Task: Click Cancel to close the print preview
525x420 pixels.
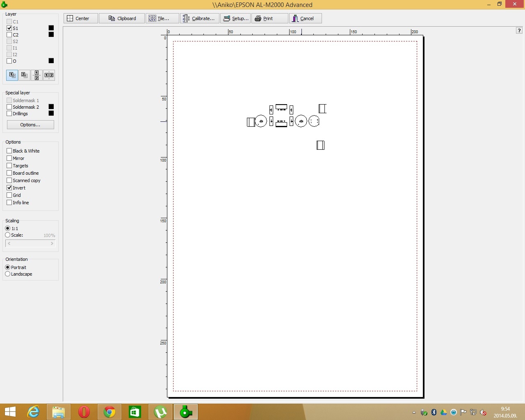Action: pos(306,18)
